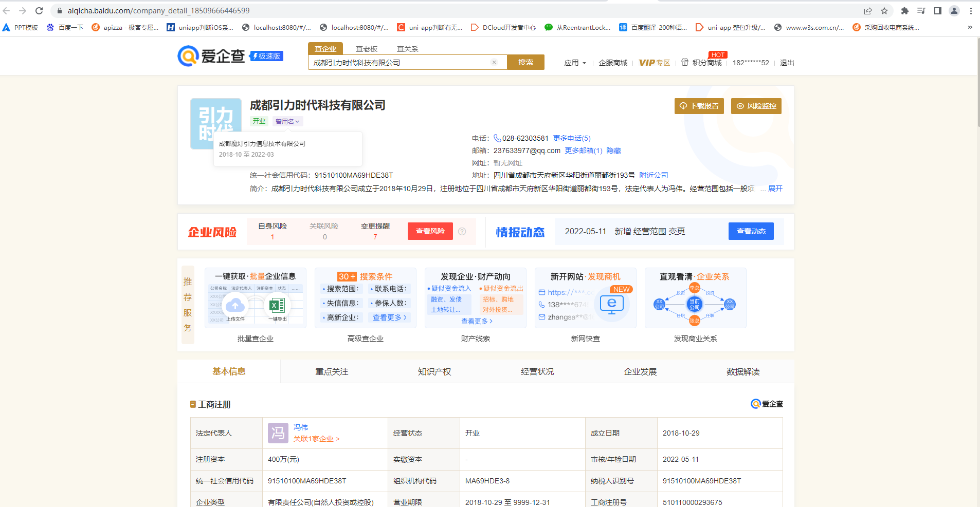This screenshot has height=507, width=980.
Task: Open the Chrome three-dot menu
Action: 971,11
